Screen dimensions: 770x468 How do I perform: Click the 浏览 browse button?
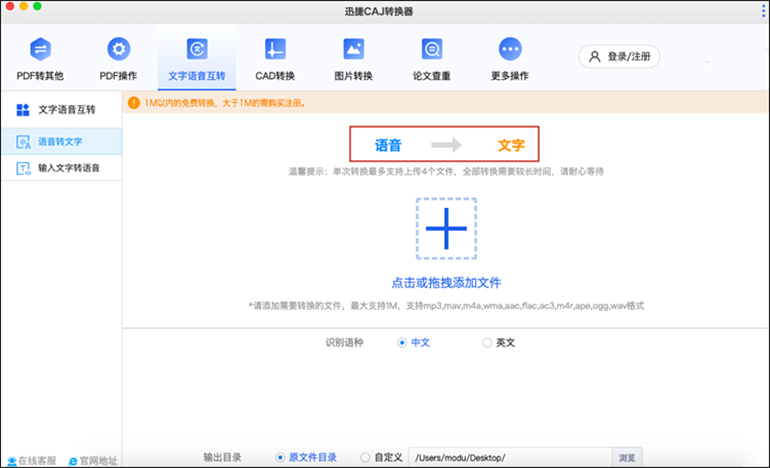pyautogui.click(x=627, y=457)
